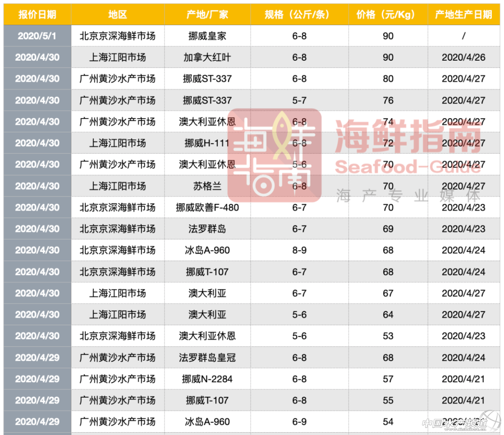Click the 产地/厂家 column header

(x=207, y=14)
